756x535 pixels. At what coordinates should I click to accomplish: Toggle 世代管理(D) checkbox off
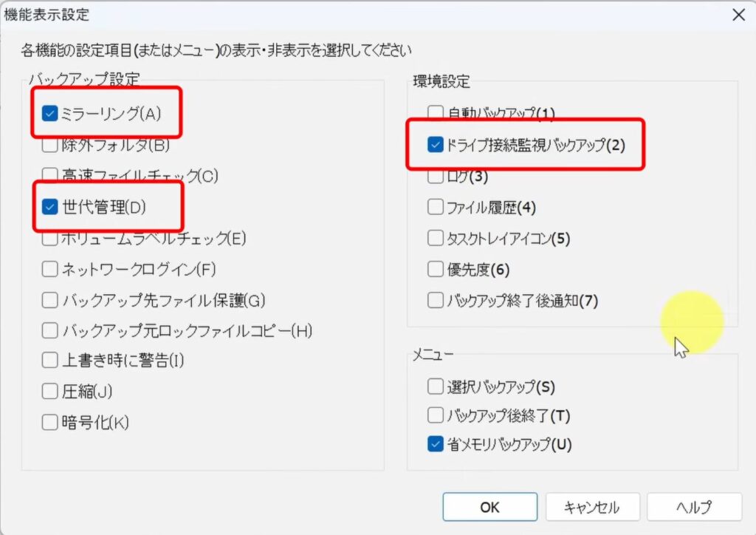(49, 208)
